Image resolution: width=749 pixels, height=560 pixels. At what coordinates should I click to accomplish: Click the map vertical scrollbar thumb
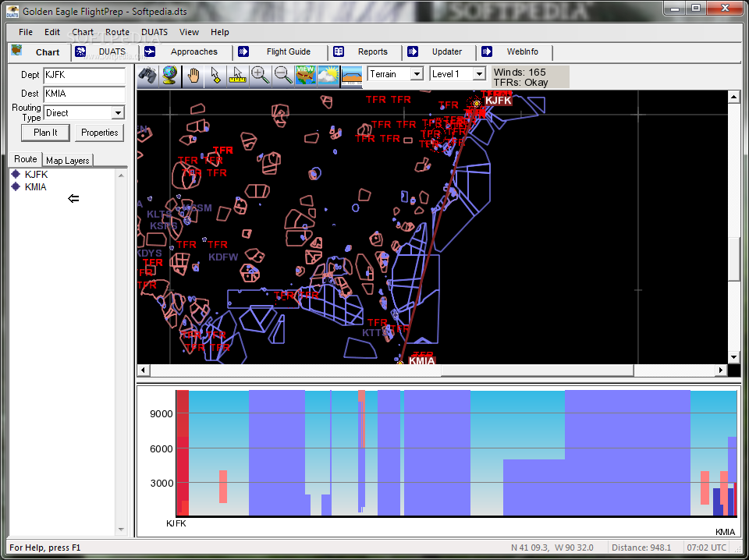coord(733,259)
